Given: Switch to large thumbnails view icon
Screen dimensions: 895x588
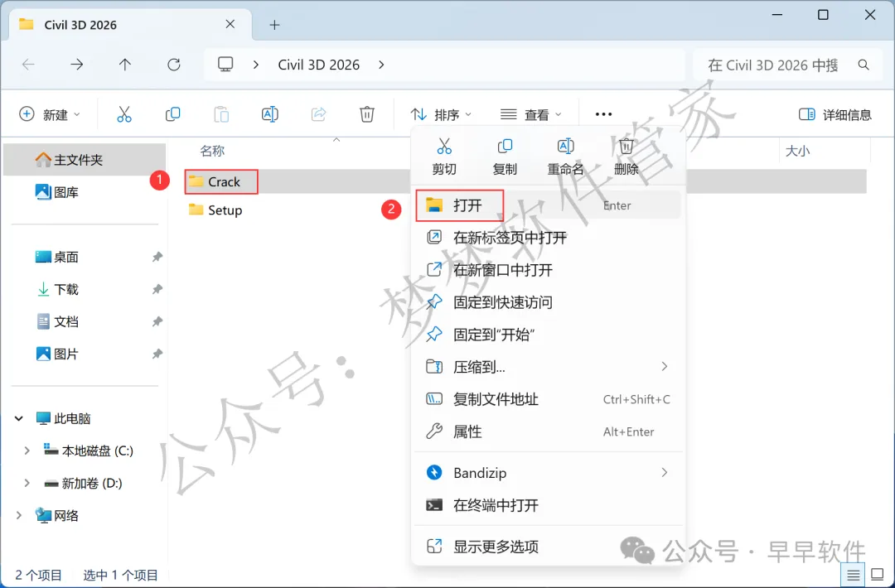Looking at the screenshot, I should coord(878,575).
